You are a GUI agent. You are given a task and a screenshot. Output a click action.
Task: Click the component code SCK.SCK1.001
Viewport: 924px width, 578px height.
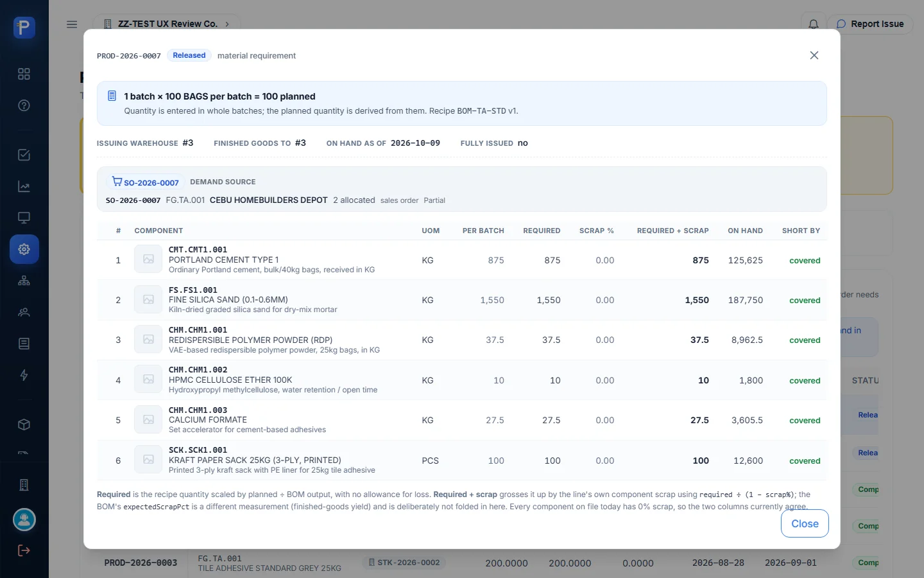tap(198, 450)
